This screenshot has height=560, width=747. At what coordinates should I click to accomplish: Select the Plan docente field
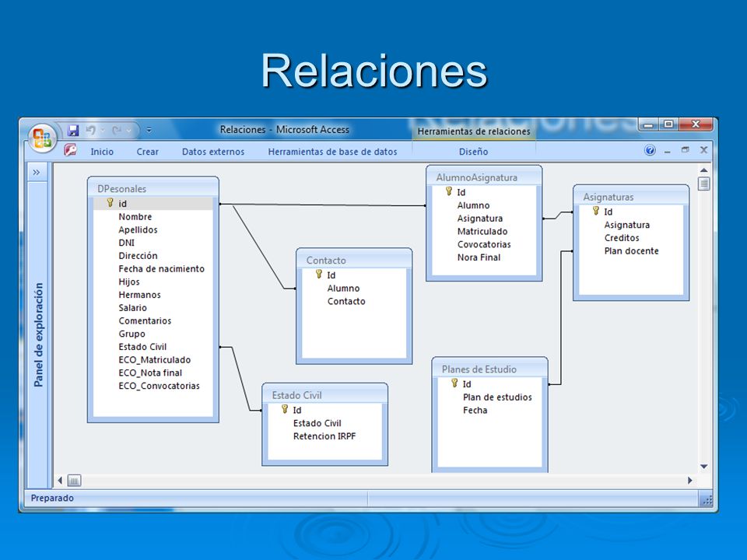(631, 250)
